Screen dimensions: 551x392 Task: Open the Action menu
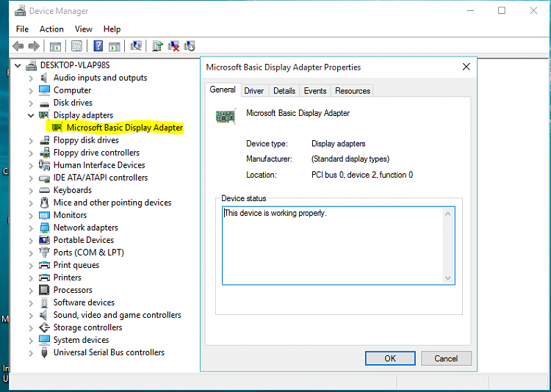51,29
